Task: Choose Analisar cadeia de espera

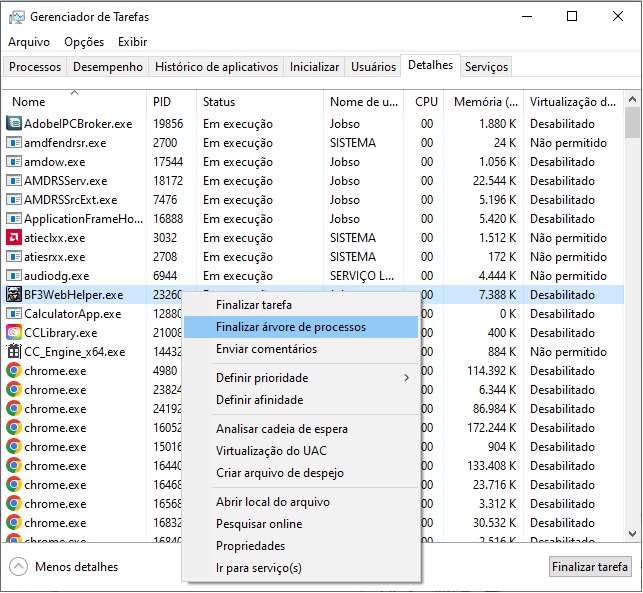Action: click(x=301, y=429)
